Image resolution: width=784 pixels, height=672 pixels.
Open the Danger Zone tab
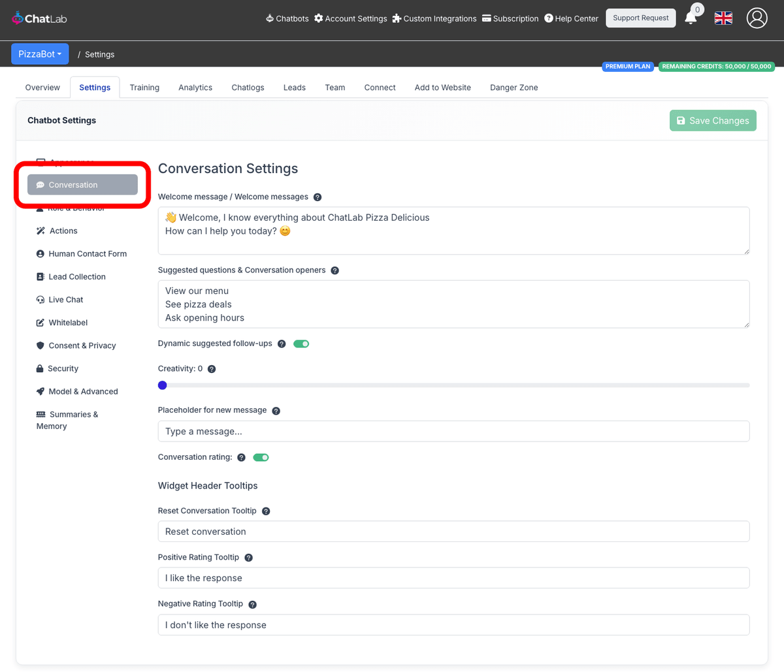tap(514, 87)
